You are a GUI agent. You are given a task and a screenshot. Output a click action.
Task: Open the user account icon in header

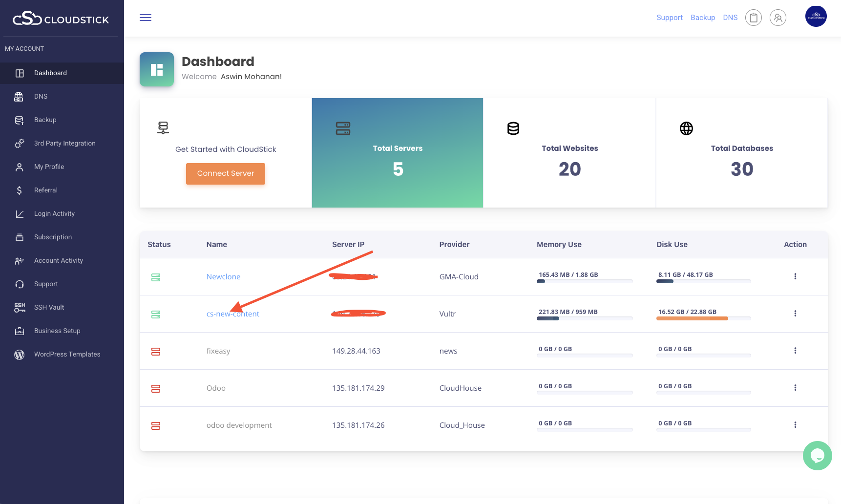pos(778,18)
